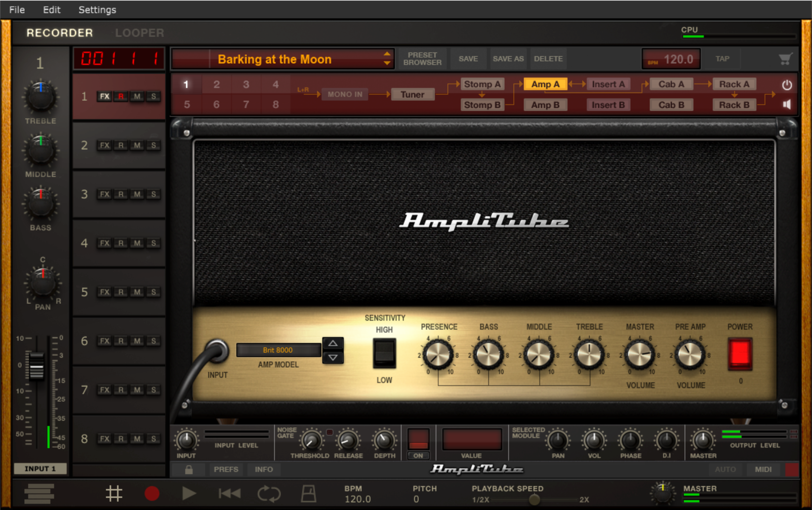Open the shop cart icon
Screen dimensions: 812x510
point(785,59)
